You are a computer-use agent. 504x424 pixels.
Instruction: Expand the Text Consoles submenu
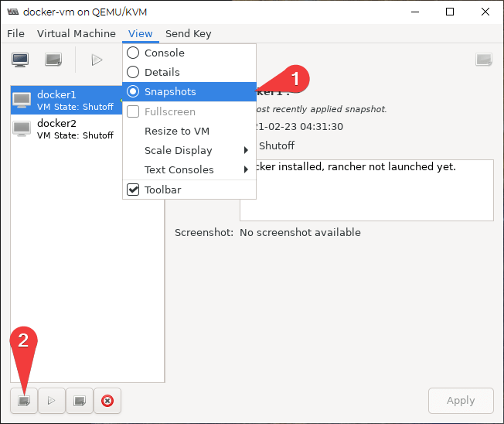(x=189, y=169)
